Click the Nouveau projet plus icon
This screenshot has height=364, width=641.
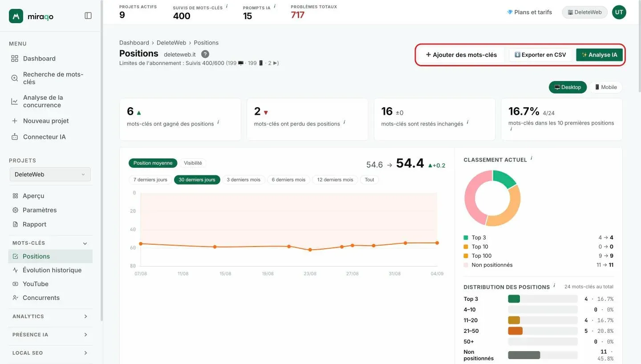pyautogui.click(x=15, y=121)
